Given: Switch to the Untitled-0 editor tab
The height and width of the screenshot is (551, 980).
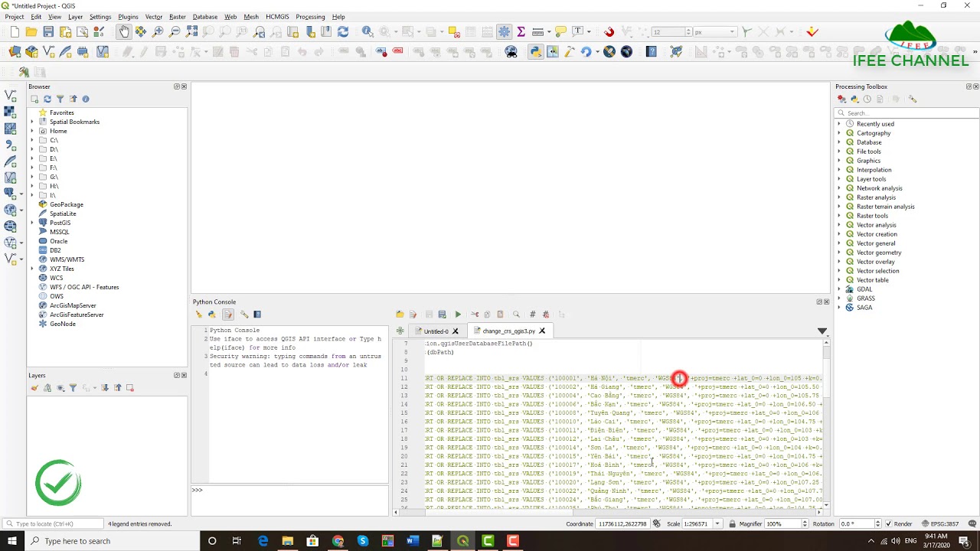Looking at the screenshot, I should point(436,331).
